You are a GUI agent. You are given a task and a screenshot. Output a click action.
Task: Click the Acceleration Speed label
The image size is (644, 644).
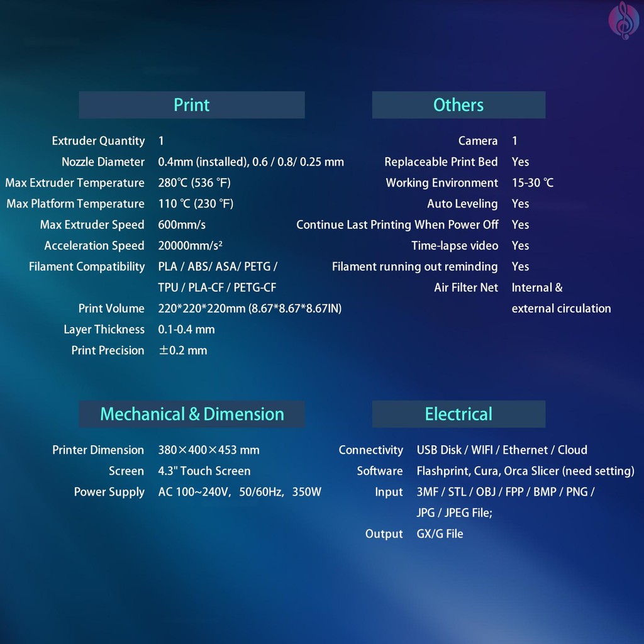[94, 246]
